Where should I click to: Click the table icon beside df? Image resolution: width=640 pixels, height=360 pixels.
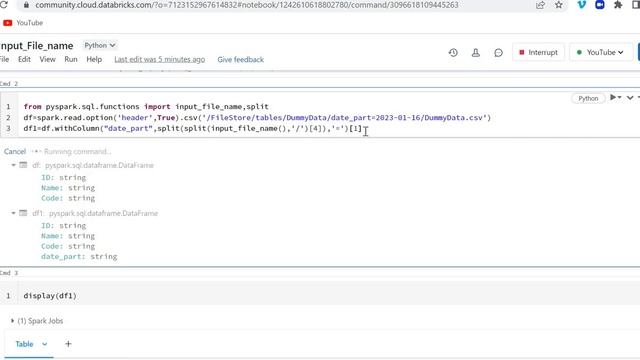(23, 165)
